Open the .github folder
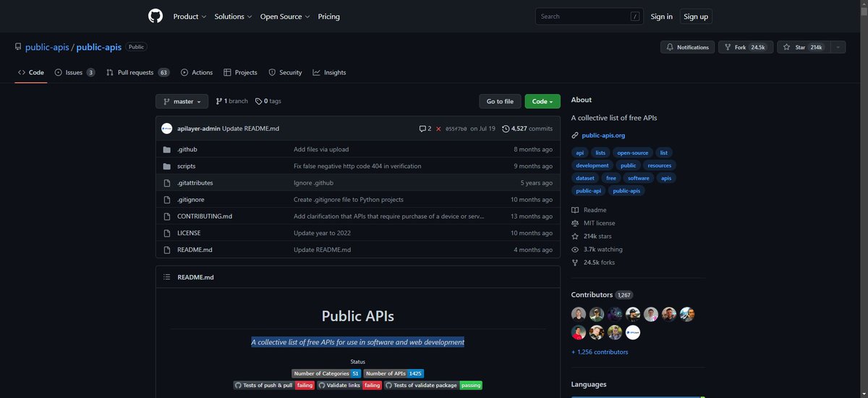Image resolution: width=868 pixels, height=398 pixels. pos(187,149)
